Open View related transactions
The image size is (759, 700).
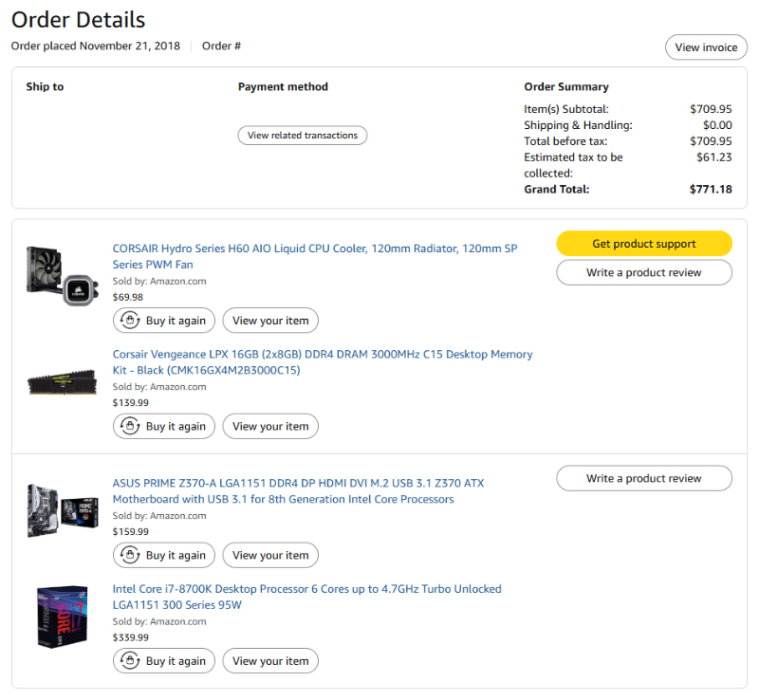[x=302, y=136]
